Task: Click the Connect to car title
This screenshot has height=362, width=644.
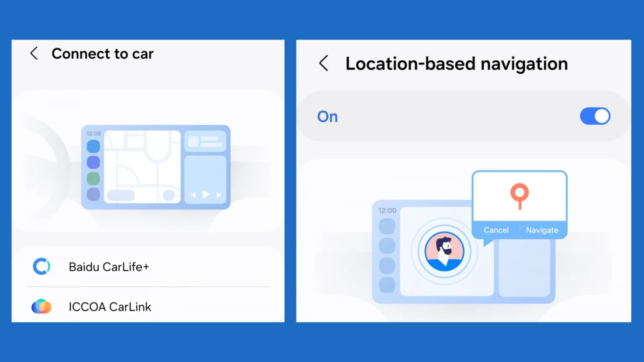Action: coord(102,54)
